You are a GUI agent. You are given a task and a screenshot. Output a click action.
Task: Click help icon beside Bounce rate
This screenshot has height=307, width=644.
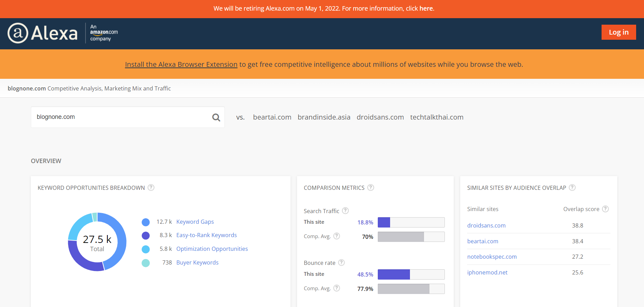coord(342,262)
